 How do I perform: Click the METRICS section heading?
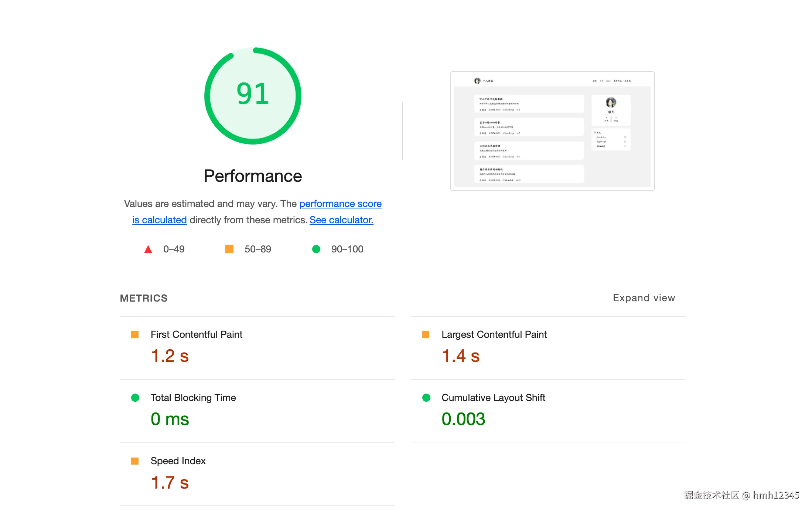click(x=144, y=298)
